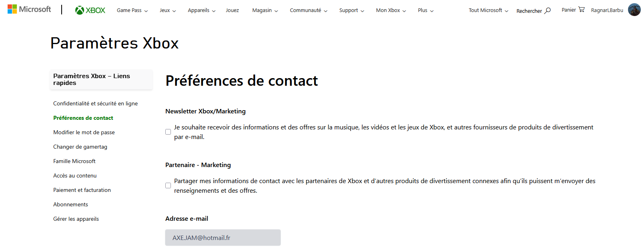
Task: Open Accès au contenu
Action: point(75,175)
